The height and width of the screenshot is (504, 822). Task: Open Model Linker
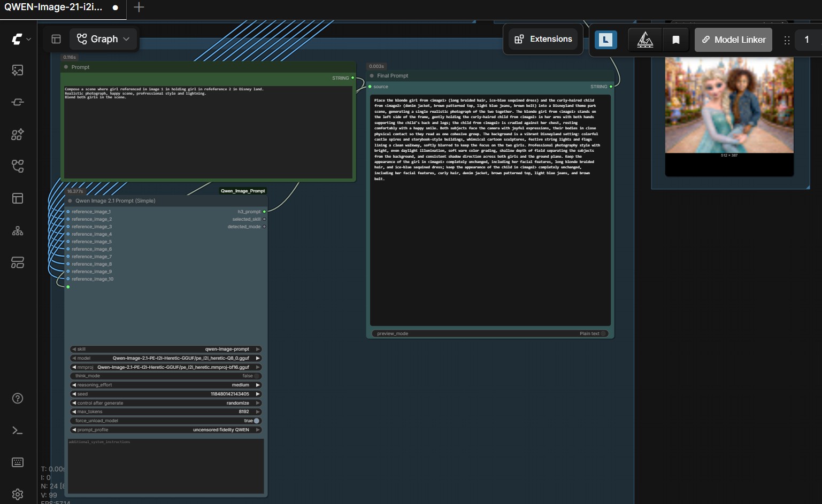click(733, 40)
